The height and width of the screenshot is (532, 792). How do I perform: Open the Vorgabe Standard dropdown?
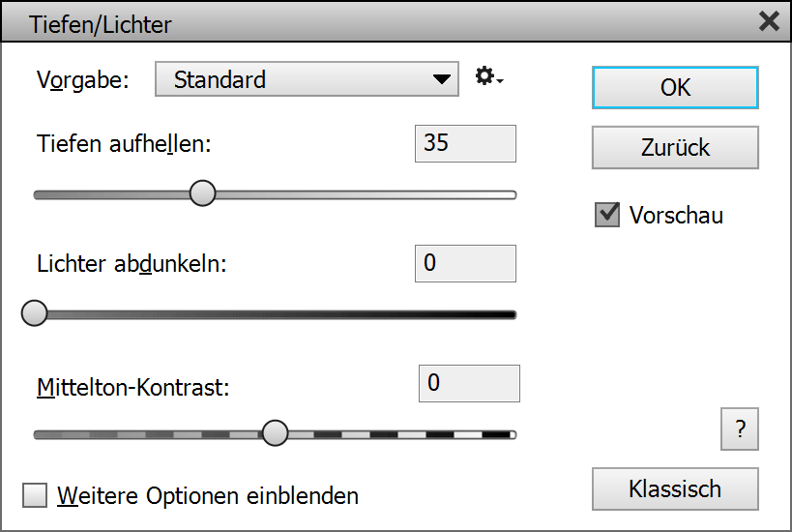pyautogui.click(x=306, y=80)
